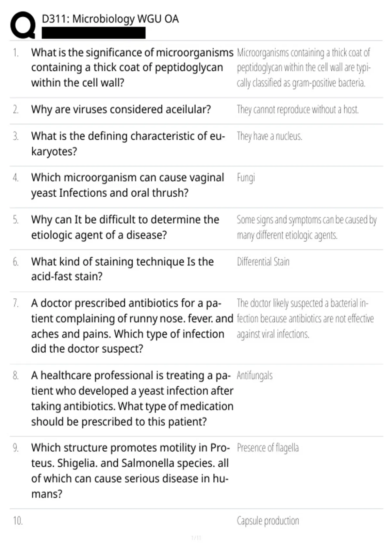Select question 4 about vaginal yeast infections
The height and width of the screenshot is (556, 392).
128,185
